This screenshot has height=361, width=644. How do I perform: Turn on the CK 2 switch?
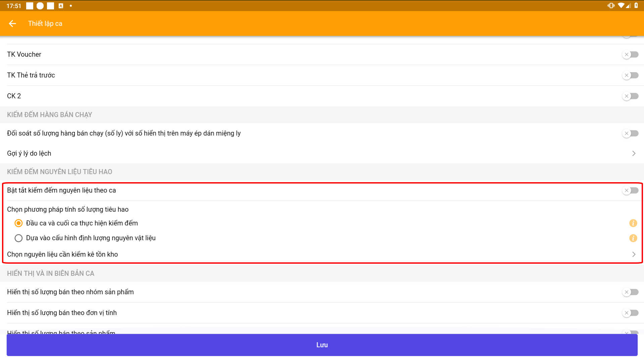tap(630, 96)
